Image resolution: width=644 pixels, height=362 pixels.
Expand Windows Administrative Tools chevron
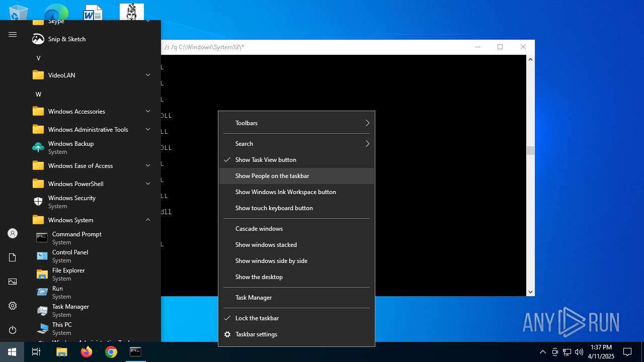point(148,129)
